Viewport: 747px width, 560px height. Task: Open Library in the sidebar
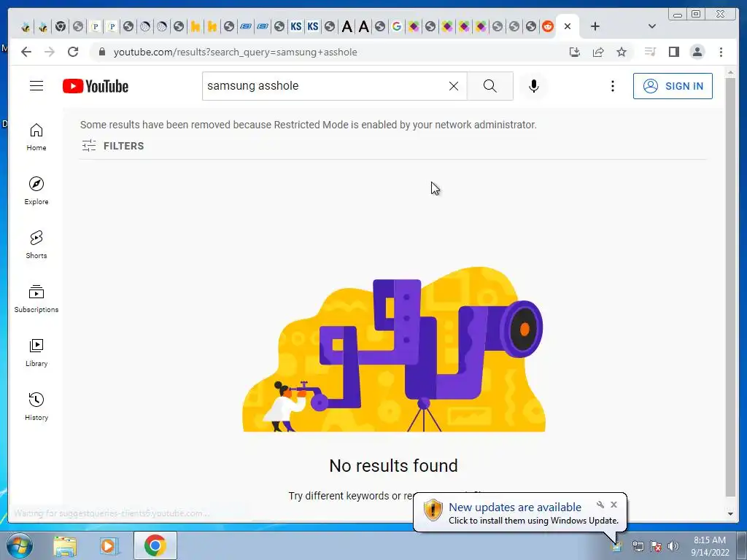click(36, 353)
